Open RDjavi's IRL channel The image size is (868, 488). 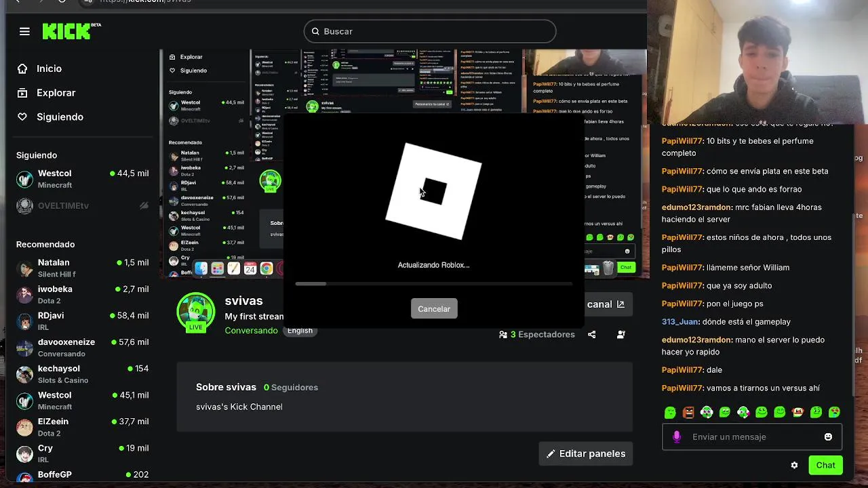(x=83, y=321)
